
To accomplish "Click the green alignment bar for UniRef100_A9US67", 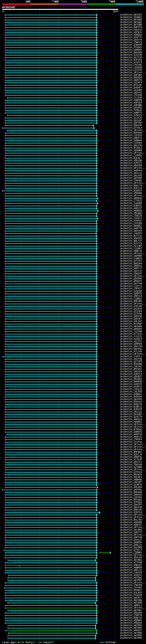I will tap(51, 631).
